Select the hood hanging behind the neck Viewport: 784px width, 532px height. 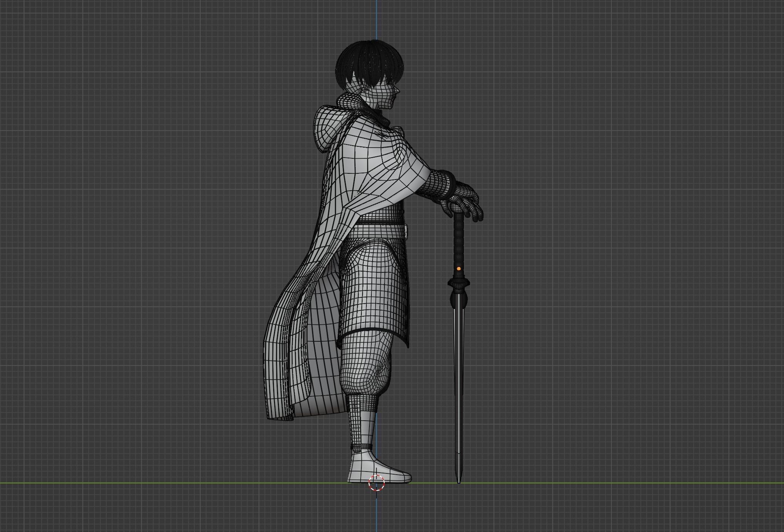click(324, 129)
